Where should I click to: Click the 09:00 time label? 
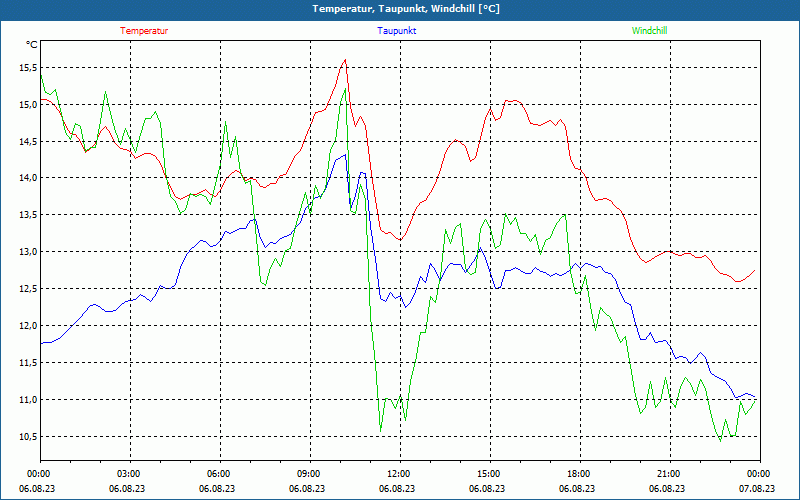click(x=310, y=473)
